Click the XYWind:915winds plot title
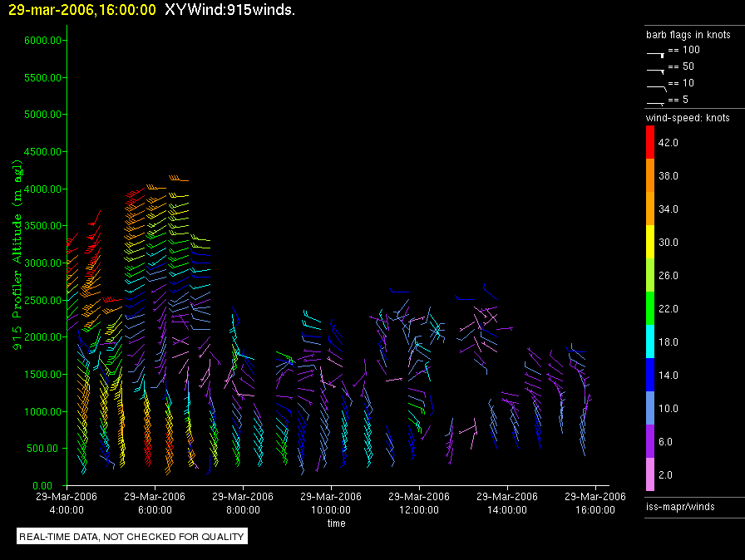This screenshot has width=745, height=560. click(x=230, y=10)
